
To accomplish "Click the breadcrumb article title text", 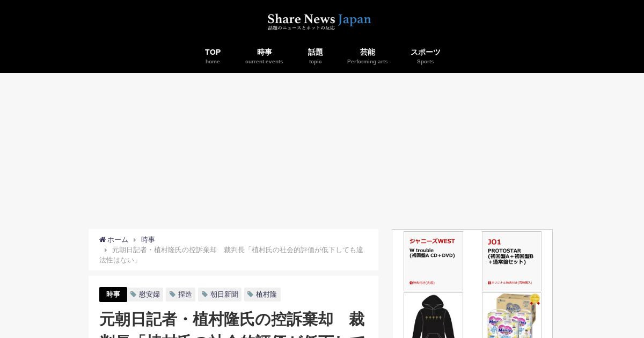I will [231, 255].
